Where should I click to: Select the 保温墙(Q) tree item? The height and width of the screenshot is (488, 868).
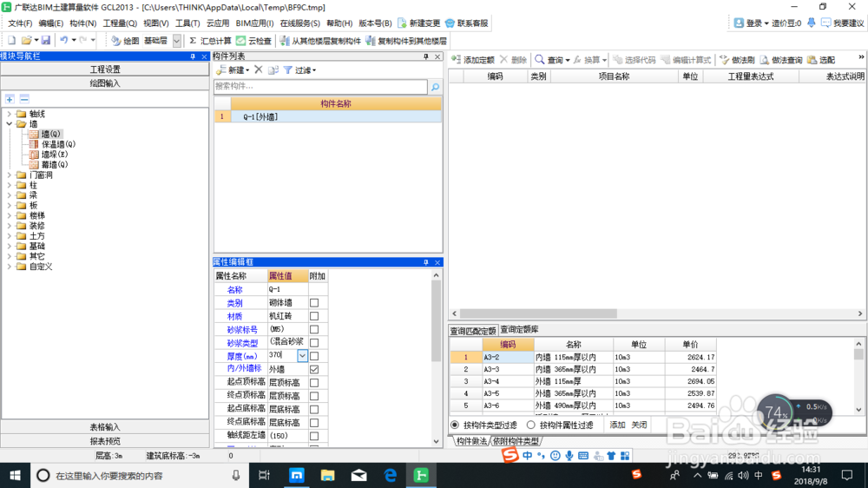click(x=58, y=144)
